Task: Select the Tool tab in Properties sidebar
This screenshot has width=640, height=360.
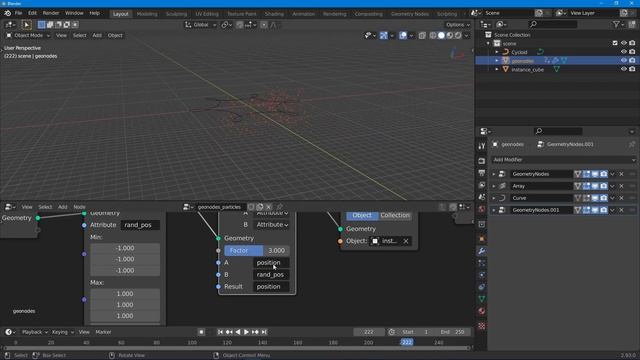Action: pos(482,146)
